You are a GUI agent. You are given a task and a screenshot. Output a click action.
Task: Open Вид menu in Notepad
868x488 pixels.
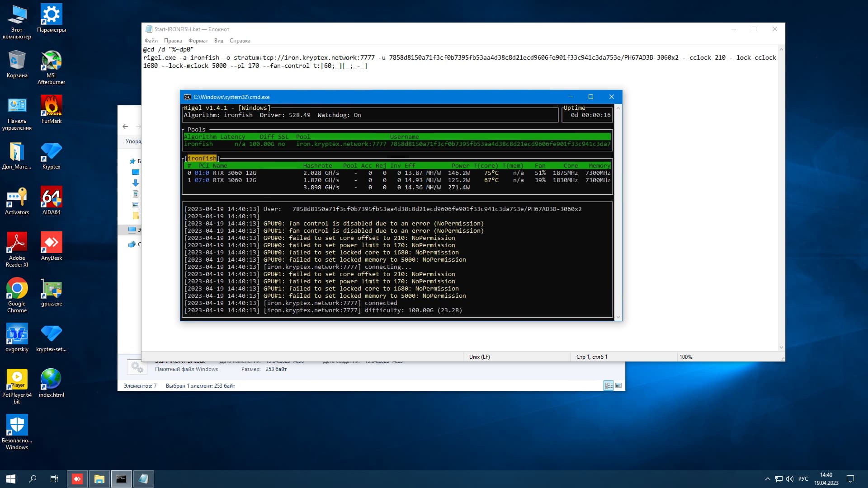(x=219, y=41)
